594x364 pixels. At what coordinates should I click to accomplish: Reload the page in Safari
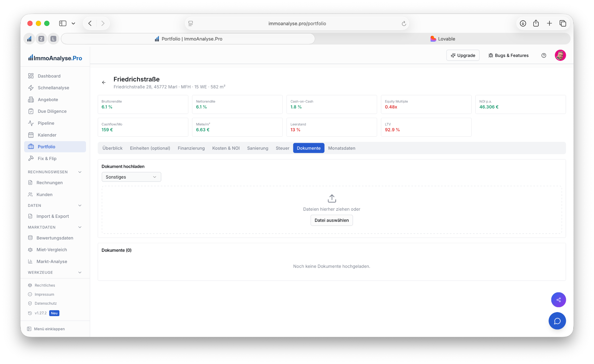click(404, 23)
